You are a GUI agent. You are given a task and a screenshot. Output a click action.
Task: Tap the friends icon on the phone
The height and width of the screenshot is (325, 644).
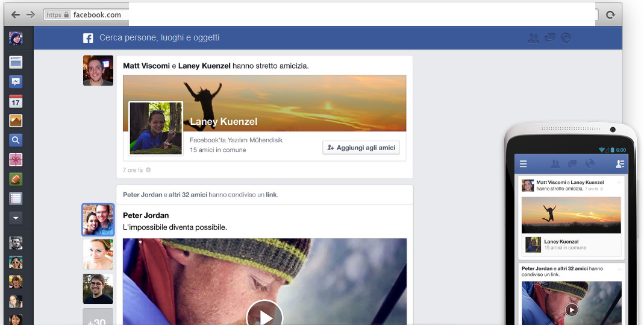pyautogui.click(x=555, y=164)
